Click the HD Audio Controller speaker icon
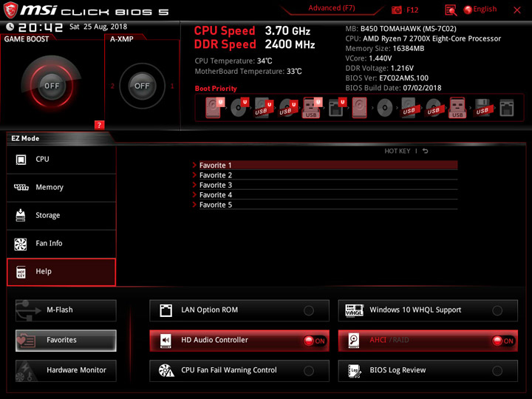 coord(166,341)
